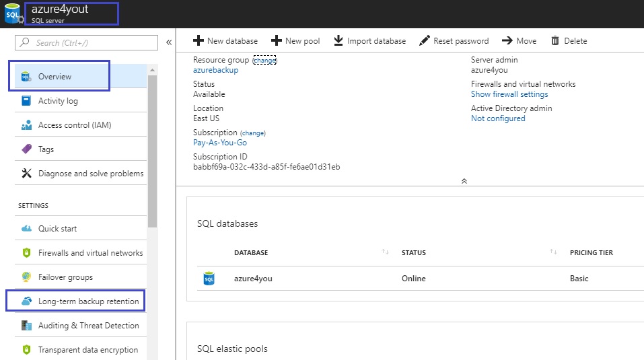644x360 pixels.
Task: Sort by the Database column arrows
Action: pyautogui.click(x=385, y=252)
